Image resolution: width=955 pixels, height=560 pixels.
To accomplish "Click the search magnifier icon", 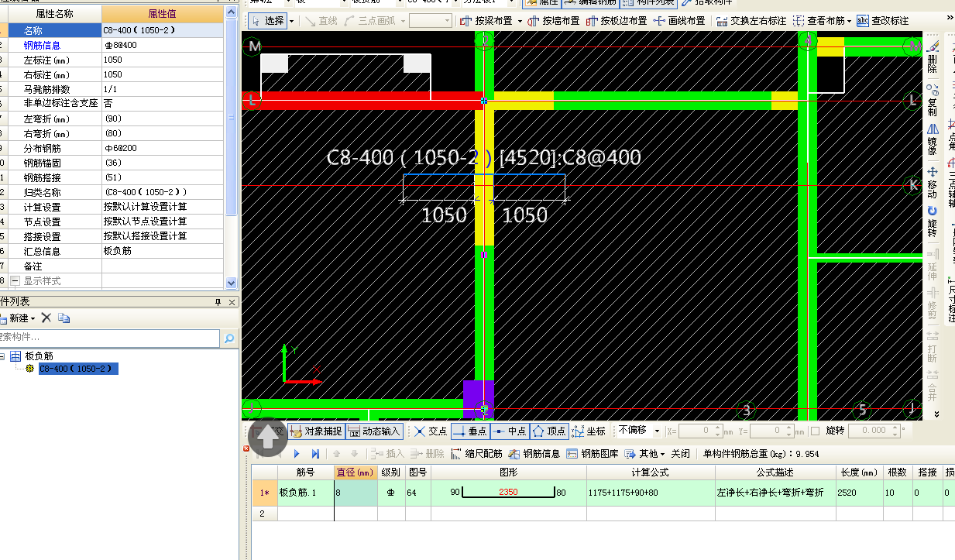I will pyautogui.click(x=228, y=338).
